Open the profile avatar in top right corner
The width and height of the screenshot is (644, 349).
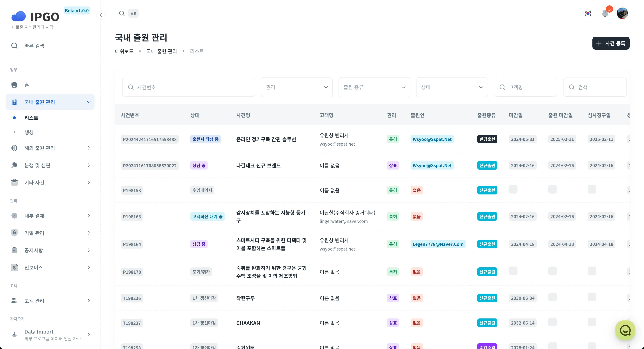pyautogui.click(x=622, y=13)
